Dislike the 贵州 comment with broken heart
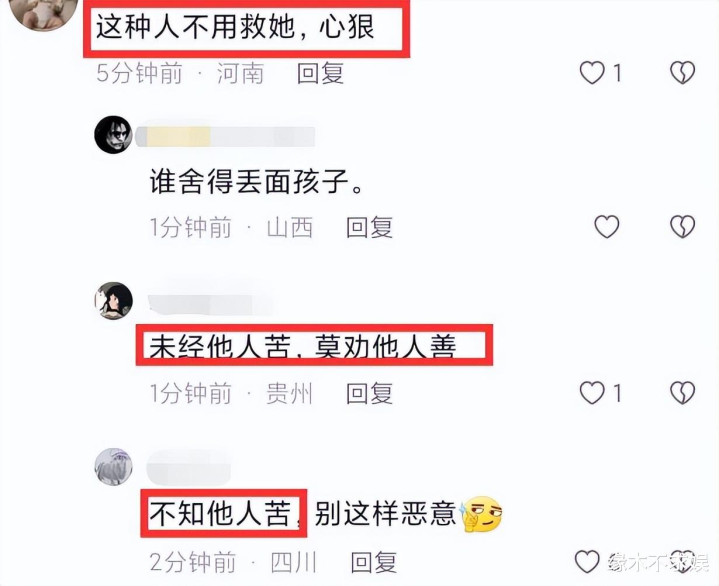719x586 pixels. (682, 393)
